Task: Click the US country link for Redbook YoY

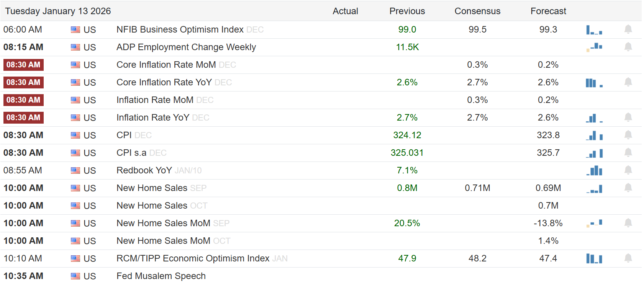Action: (x=90, y=171)
